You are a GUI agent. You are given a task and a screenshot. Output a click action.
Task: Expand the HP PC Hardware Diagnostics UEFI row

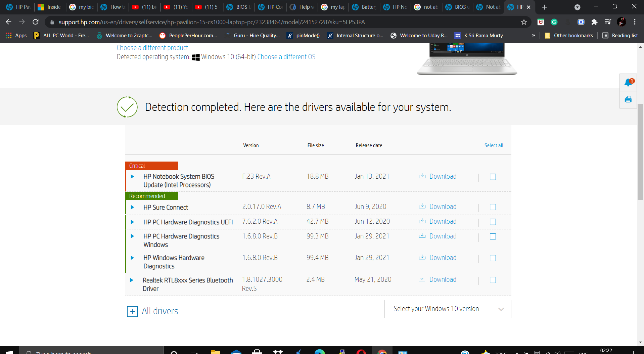click(132, 222)
